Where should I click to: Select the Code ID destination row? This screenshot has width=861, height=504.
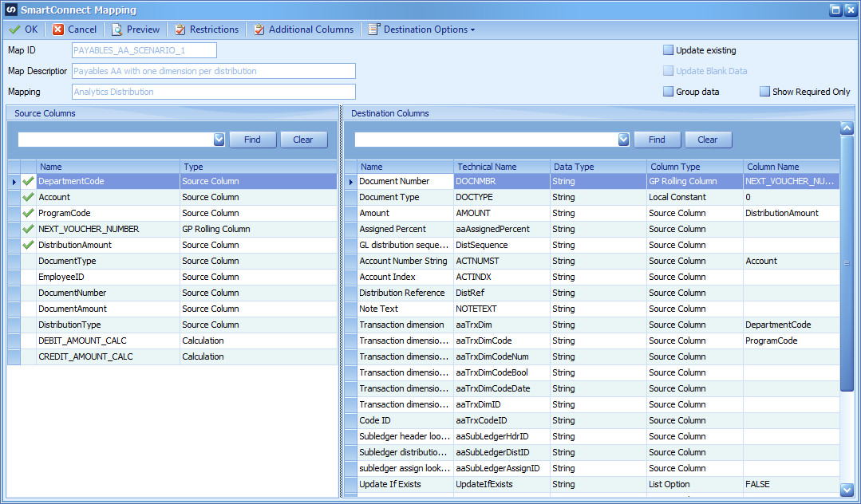coord(592,420)
